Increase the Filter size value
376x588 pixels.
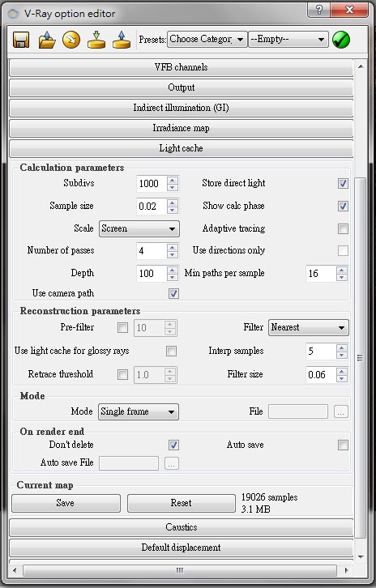341,371
